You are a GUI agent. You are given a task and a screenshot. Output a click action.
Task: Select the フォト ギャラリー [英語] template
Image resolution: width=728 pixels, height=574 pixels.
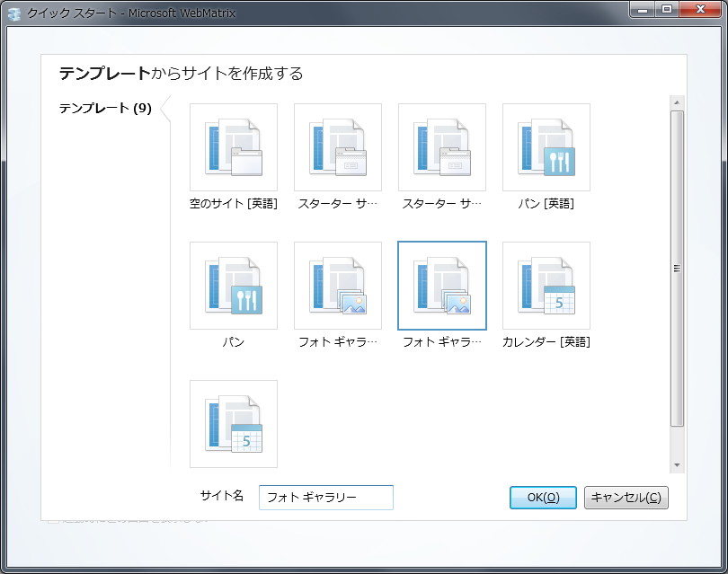(337, 286)
